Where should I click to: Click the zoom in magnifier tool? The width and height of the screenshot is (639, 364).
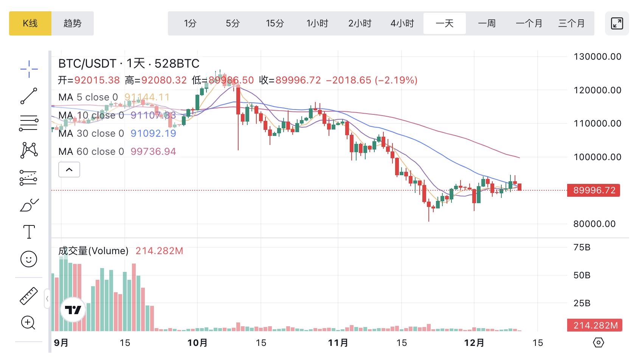click(29, 323)
